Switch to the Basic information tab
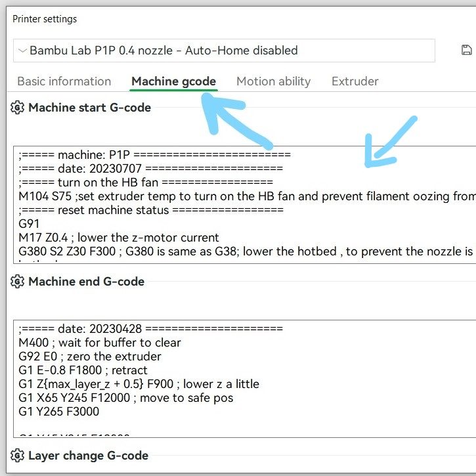Image resolution: width=476 pixels, height=476 pixels. point(64,81)
